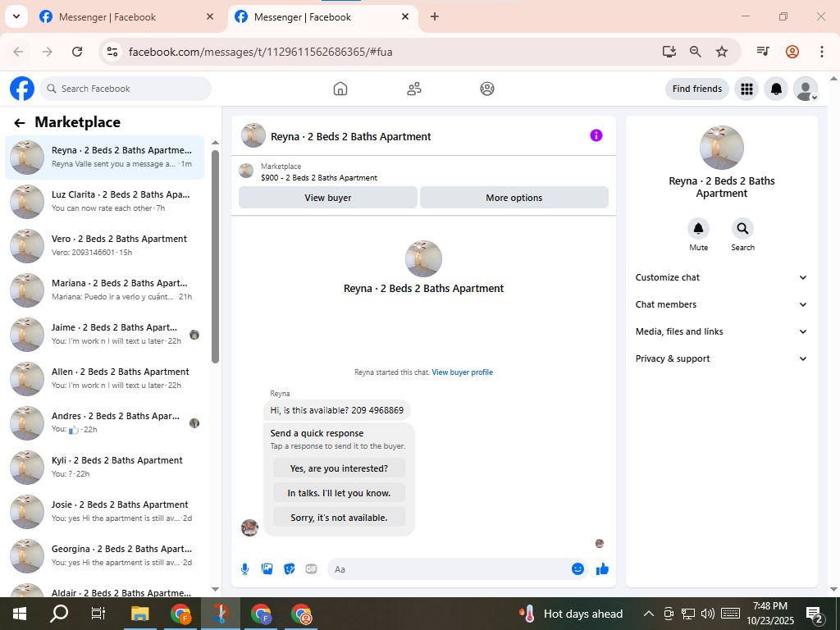
Task: Attach a file with the photo icon
Action: pyautogui.click(x=267, y=569)
